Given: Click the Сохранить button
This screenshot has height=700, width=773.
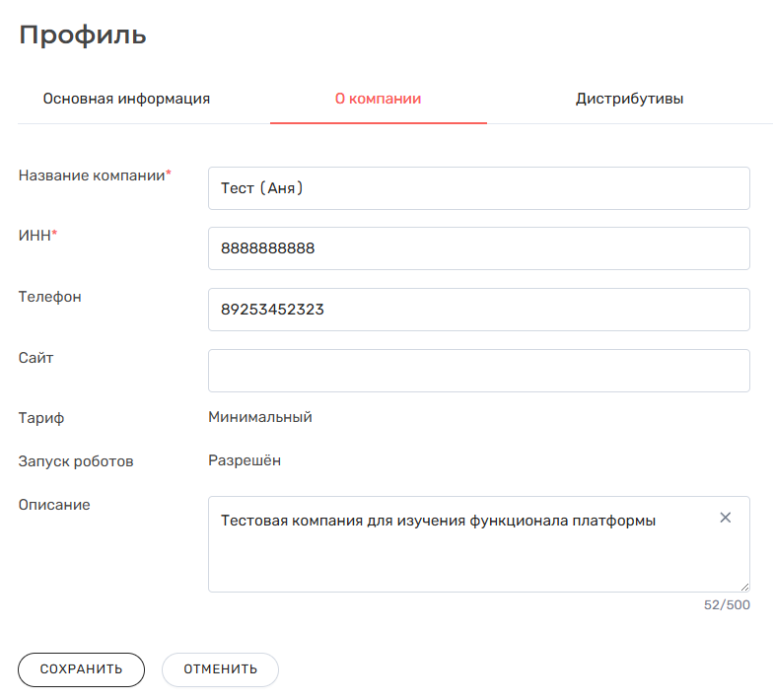Looking at the screenshot, I should coord(81,669).
